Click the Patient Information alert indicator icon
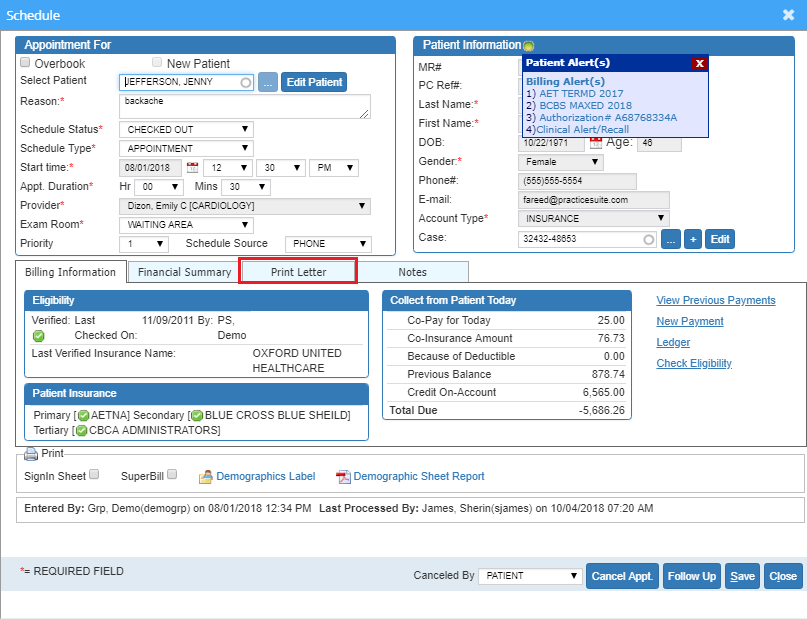This screenshot has height=619, width=807. click(528, 46)
